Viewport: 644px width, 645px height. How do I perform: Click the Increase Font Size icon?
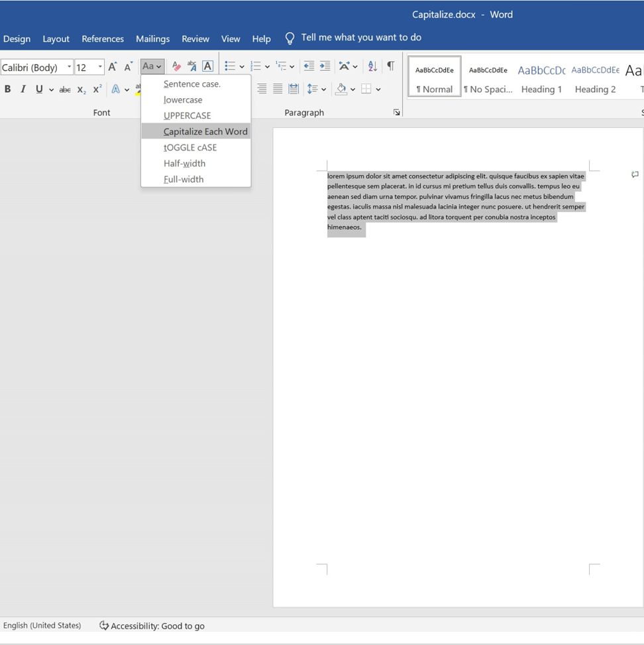point(113,66)
